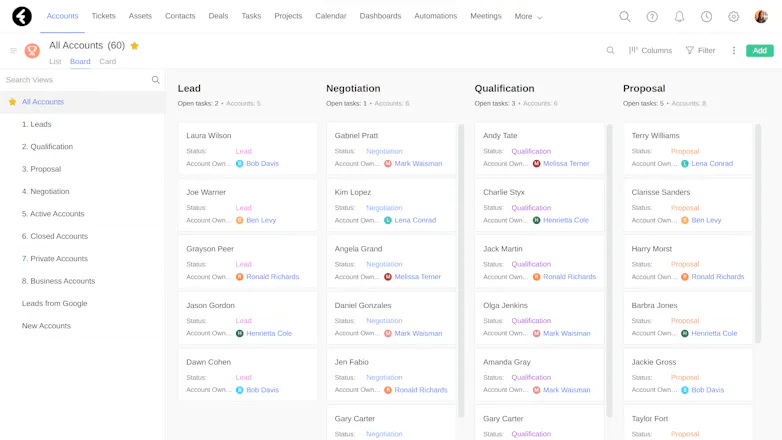Switch to Card view
This screenshot has width=782, height=440.
[107, 61]
